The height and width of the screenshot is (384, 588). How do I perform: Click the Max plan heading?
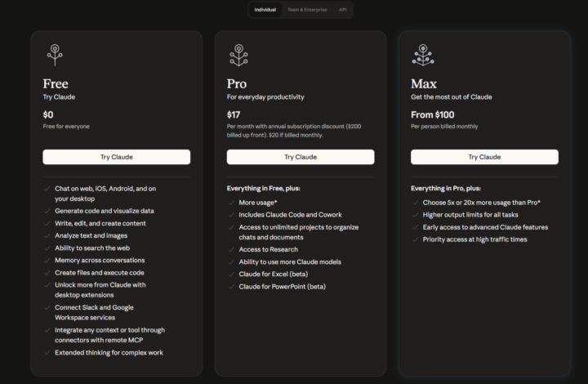coord(424,83)
